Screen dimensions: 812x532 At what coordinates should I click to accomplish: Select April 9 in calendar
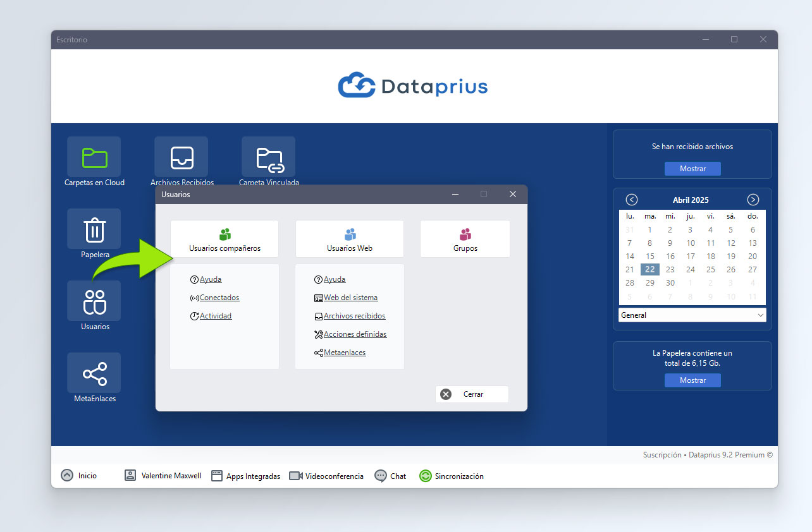click(x=670, y=243)
